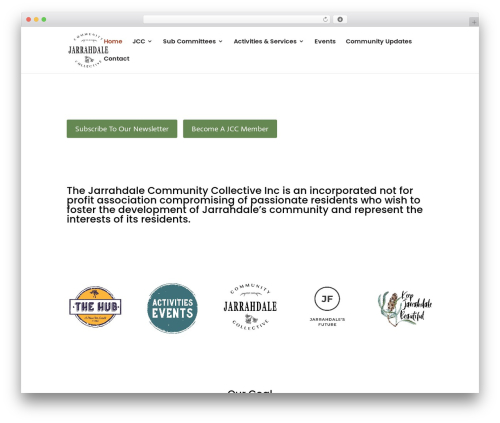
Task: Go to the Home menu item
Action: click(113, 41)
